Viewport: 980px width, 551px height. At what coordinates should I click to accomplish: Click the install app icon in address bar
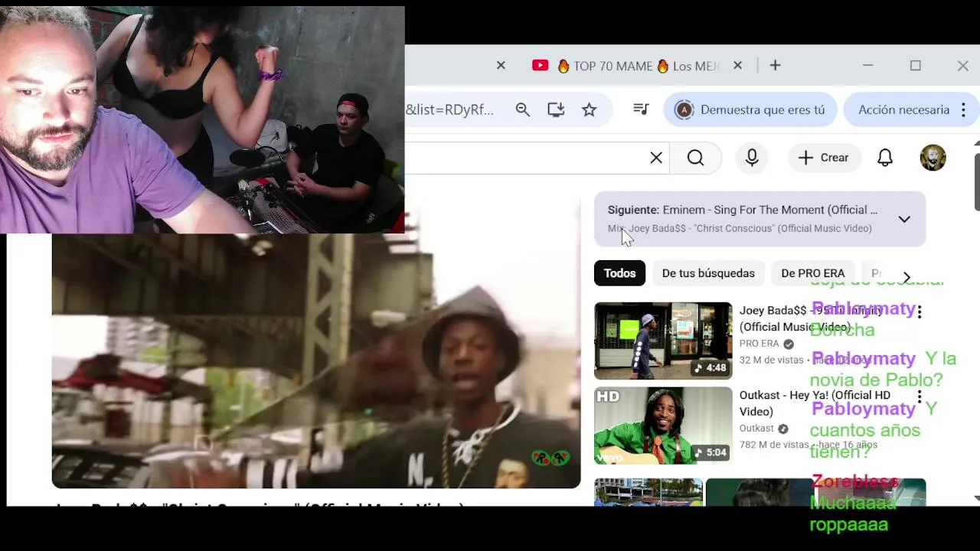click(556, 109)
